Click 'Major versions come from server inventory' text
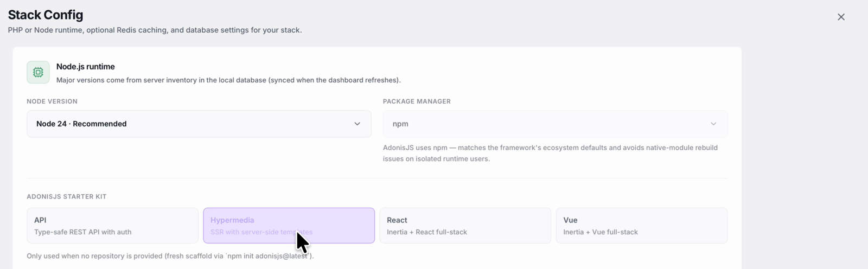Image resolution: width=868 pixels, height=269 pixels. click(x=228, y=80)
